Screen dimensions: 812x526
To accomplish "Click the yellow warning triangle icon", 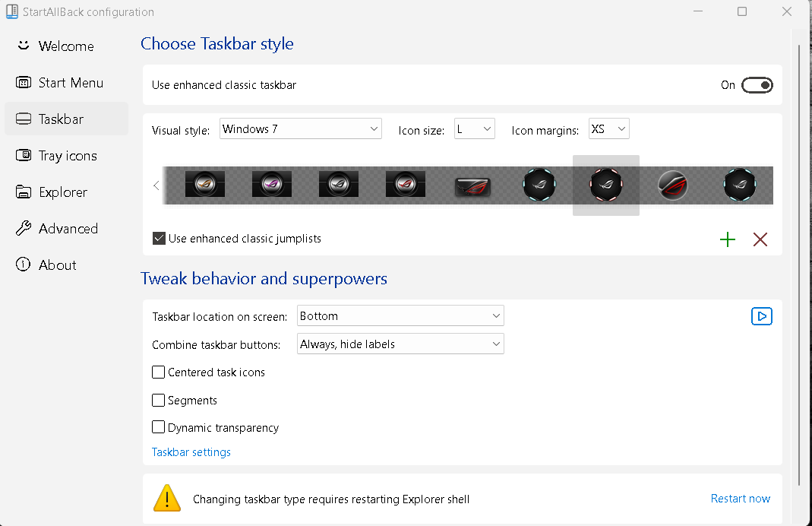I will pyautogui.click(x=167, y=499).
